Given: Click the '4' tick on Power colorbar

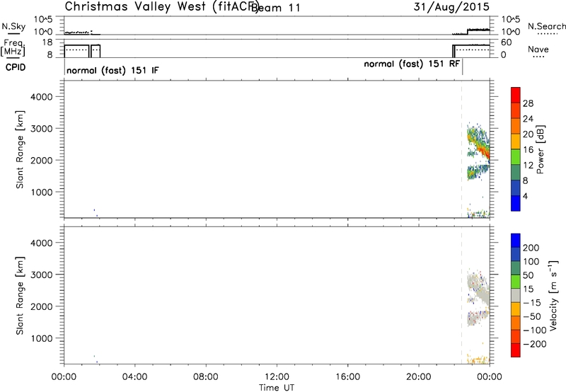Looking at the screenshot, I should point(526,196).
